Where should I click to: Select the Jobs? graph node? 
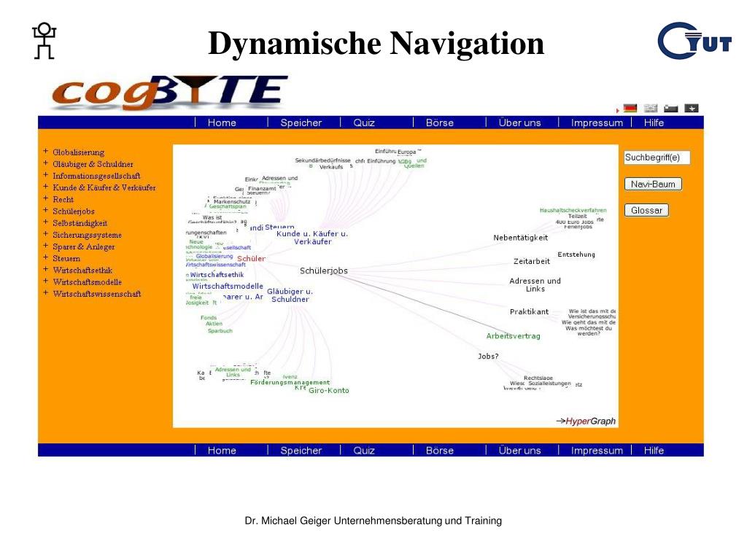tap(488, 356)
